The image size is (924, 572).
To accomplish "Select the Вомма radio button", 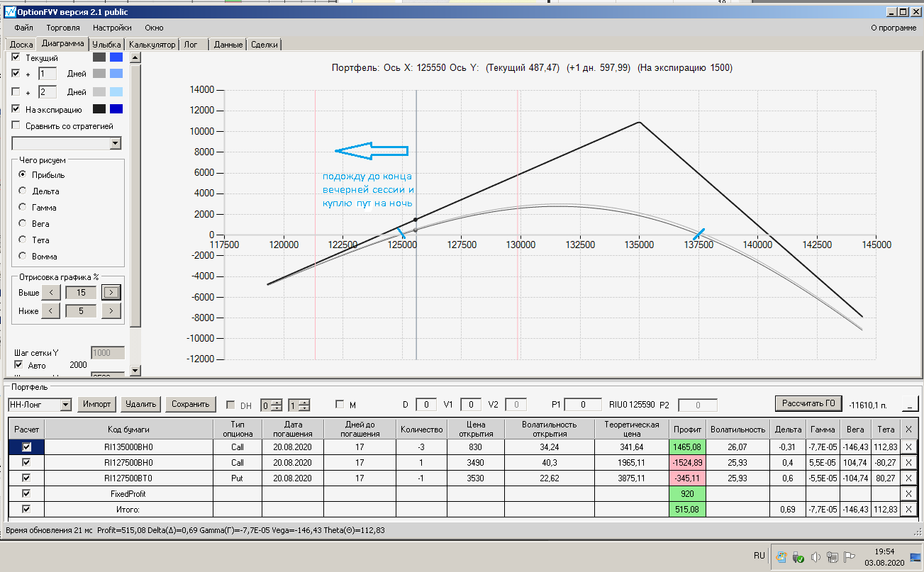I will (22, 256).
